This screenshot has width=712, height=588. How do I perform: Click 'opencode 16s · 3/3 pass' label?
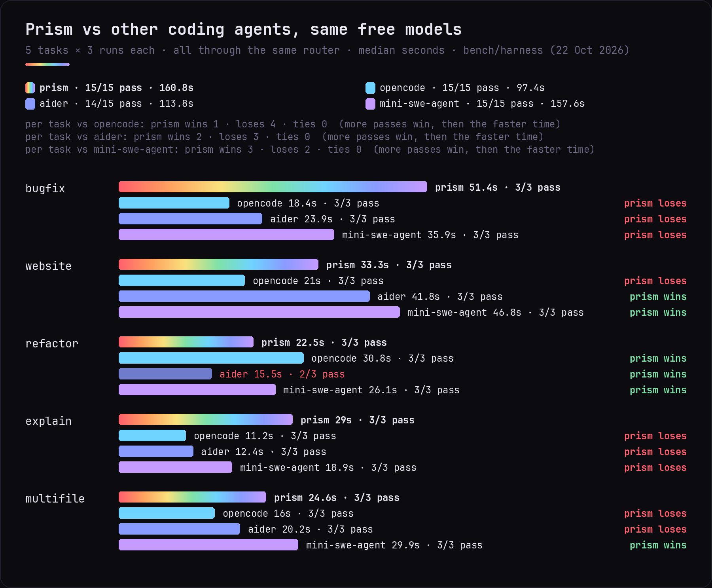click(288, 514)
